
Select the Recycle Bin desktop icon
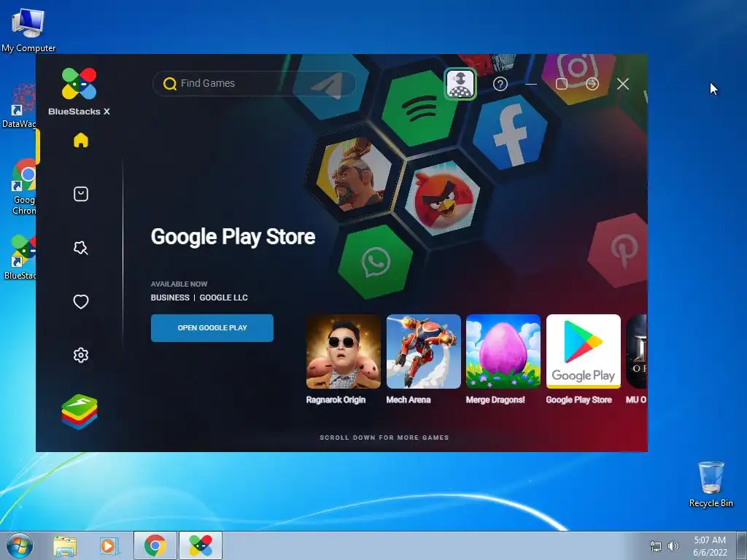(711, 484)
